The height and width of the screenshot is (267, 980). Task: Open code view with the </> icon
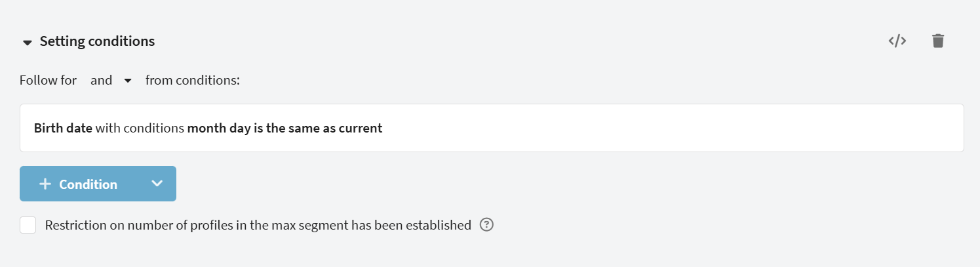[897, 41]
